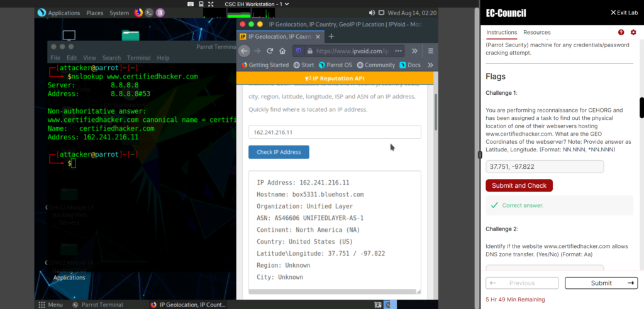Expand the bookmarks bar overflow chevron
The image size is (644, 309).
(x=430, y=65)
